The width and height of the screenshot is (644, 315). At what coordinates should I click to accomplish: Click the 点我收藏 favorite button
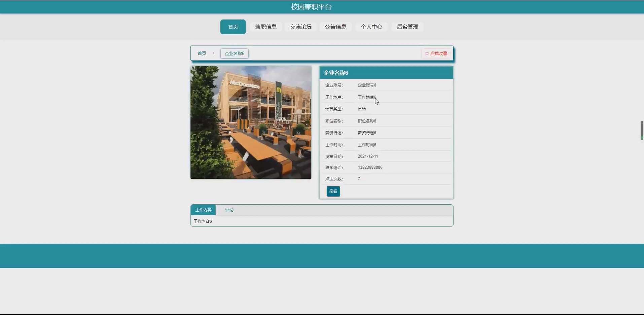pyautogui.click(x=436, y=54)
